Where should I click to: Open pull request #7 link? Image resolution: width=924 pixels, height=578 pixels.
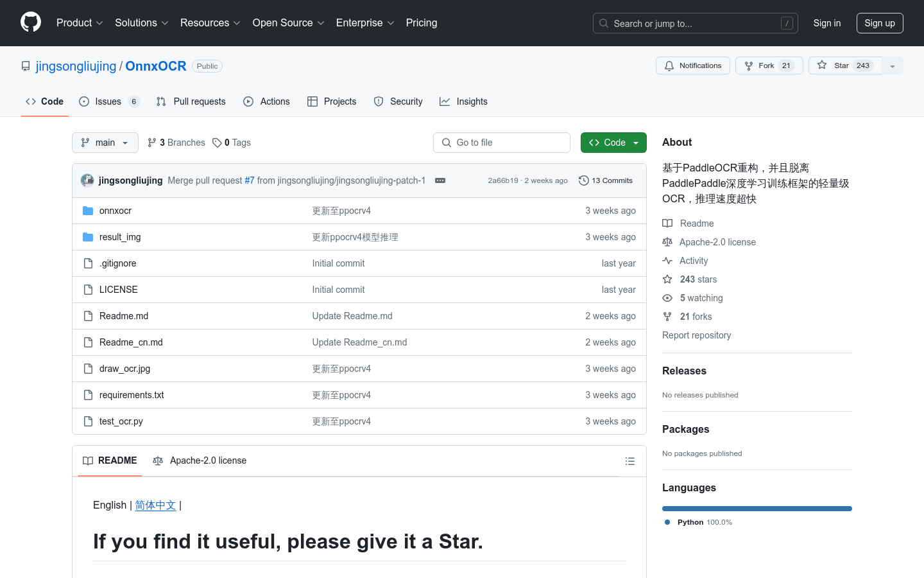pos(250,180)
